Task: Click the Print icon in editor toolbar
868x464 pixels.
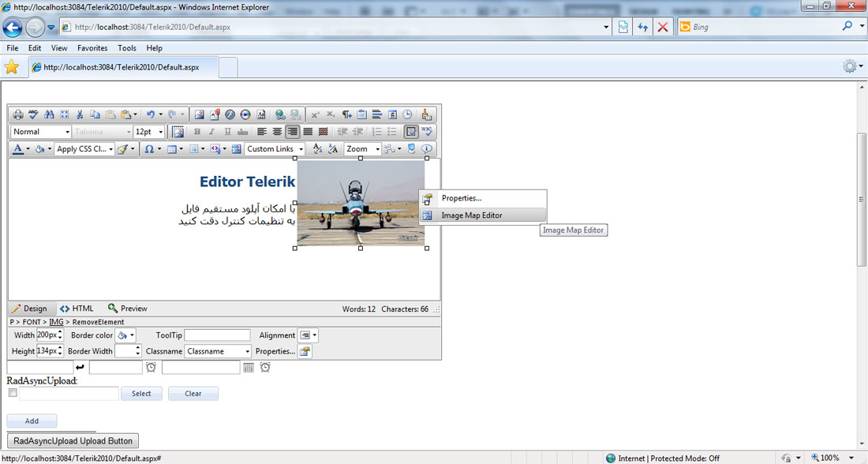Action: pyautogui.click(x=18, y=114)
